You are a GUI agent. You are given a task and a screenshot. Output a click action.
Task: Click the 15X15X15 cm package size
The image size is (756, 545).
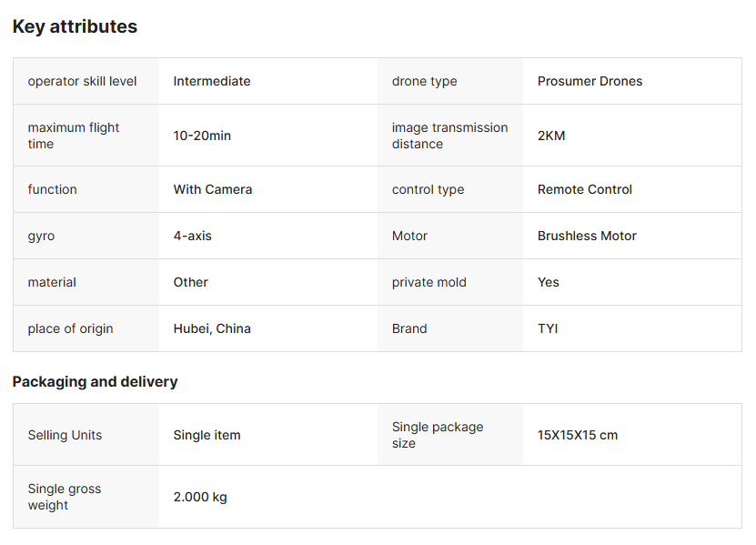click(x=578, y=435)
